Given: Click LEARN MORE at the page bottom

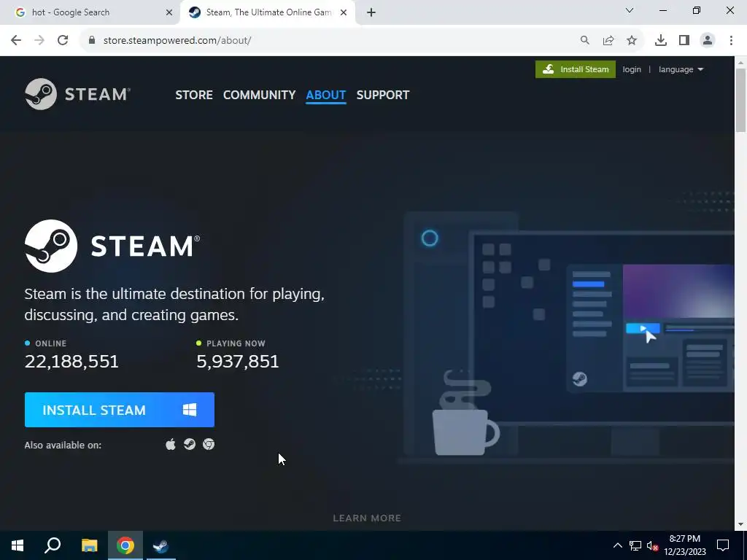Looking at the screenshot, I should pyautogui.click(x=367, y=518).
